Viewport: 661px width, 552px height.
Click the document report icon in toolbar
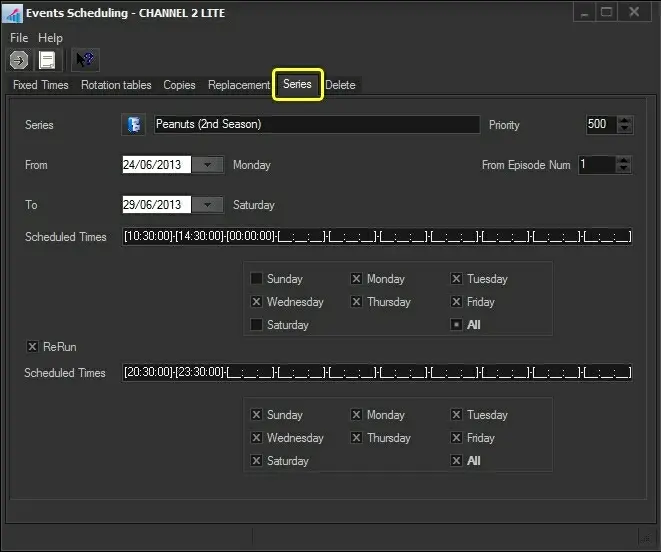pyautogui.click(x=47, y=60)
